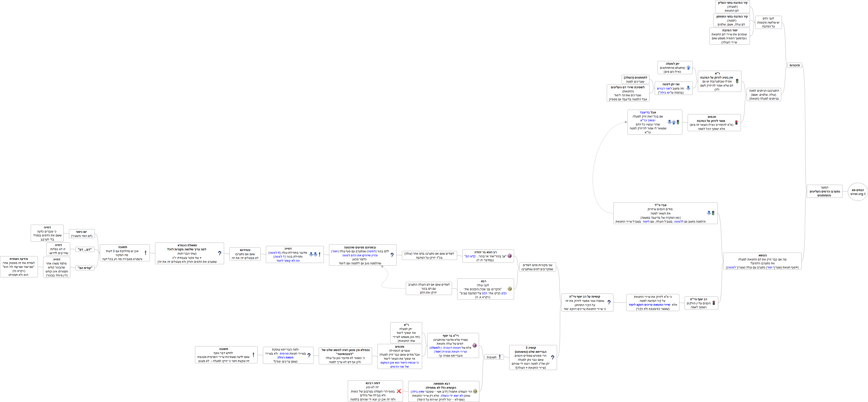Click number 2 badge in רבא תוספאה node
The width and height of the screenshot is (868, 402).
tap(475, 392)
